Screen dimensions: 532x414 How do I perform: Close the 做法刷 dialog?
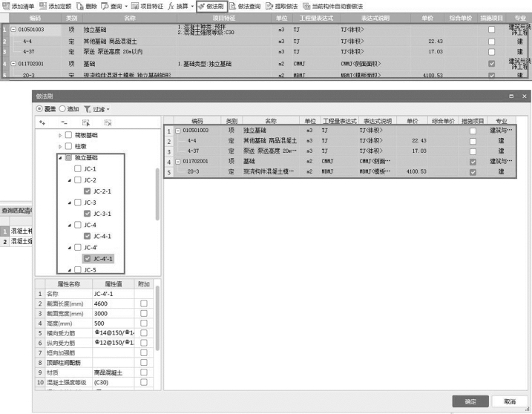pos(524,96)
